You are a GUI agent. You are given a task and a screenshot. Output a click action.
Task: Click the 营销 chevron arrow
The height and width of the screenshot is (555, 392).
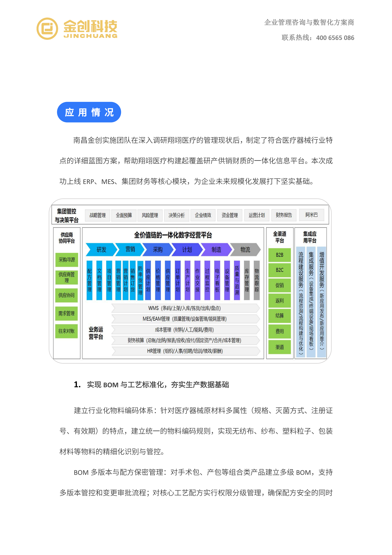(x=130, y=249)
